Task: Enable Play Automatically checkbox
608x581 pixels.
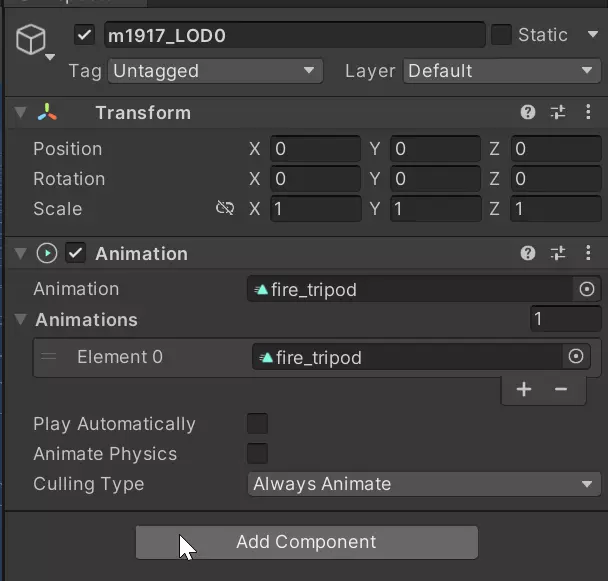Action: click(x=258, y=424)
